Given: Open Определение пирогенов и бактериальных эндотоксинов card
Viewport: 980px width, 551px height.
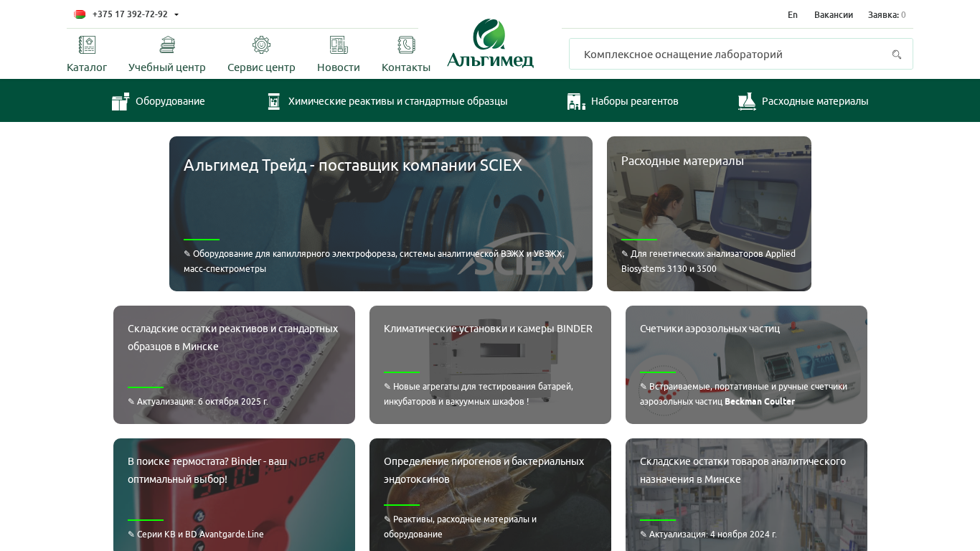Looking at the screenshot, I should point(490,495).
